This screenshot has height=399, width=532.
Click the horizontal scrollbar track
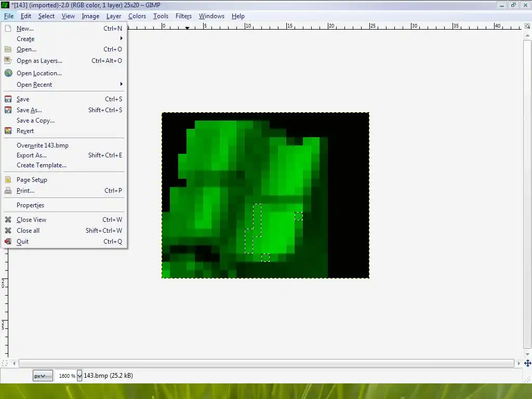pos(267,363)
